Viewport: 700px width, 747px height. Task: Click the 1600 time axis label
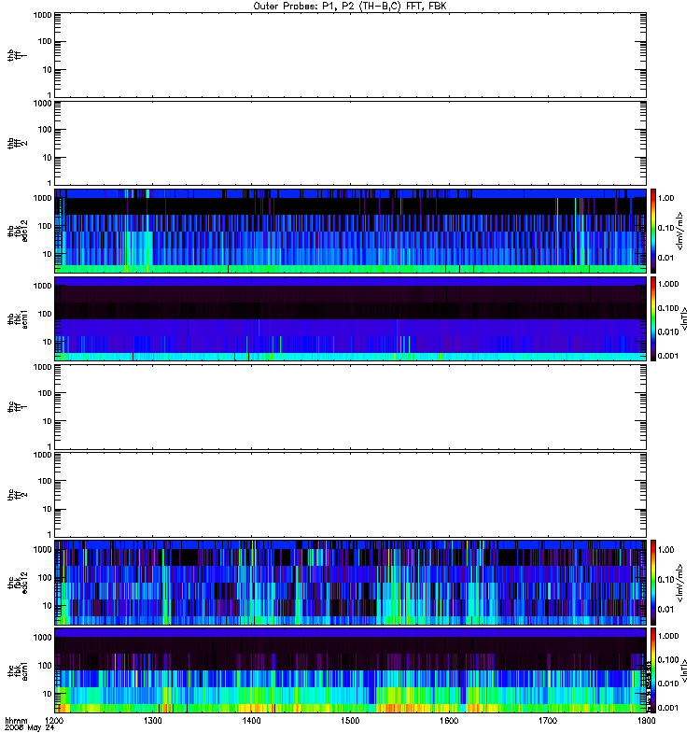click(449, 721)
